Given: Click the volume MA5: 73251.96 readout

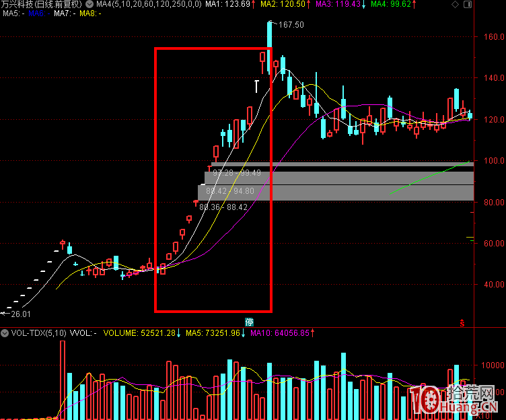Looking at the screenshot, I should tap(213, 333).
